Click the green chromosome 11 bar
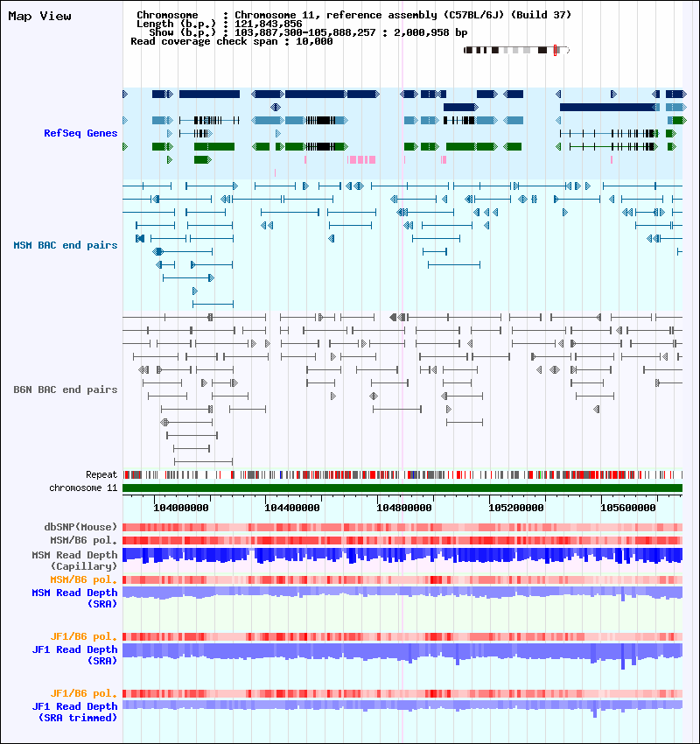This screenshot has width=700, height=744. (402, 488)
